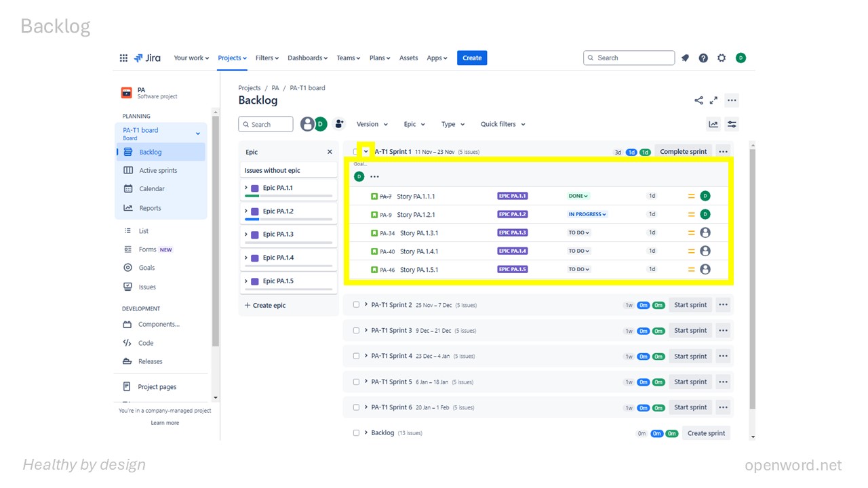Go to Active sprints in sidebar
Viewport: 868px width, 488px height.
(158, 171)
